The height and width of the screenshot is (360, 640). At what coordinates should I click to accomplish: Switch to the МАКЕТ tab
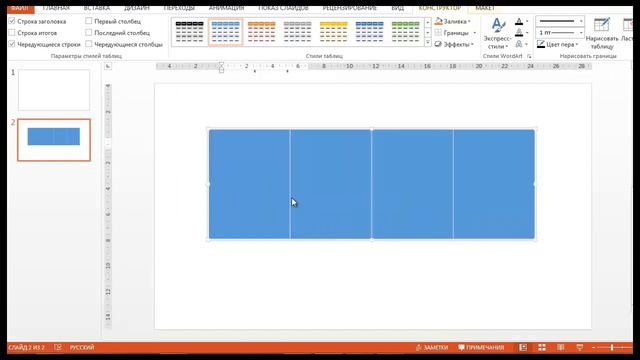click(x=485, y=8)
